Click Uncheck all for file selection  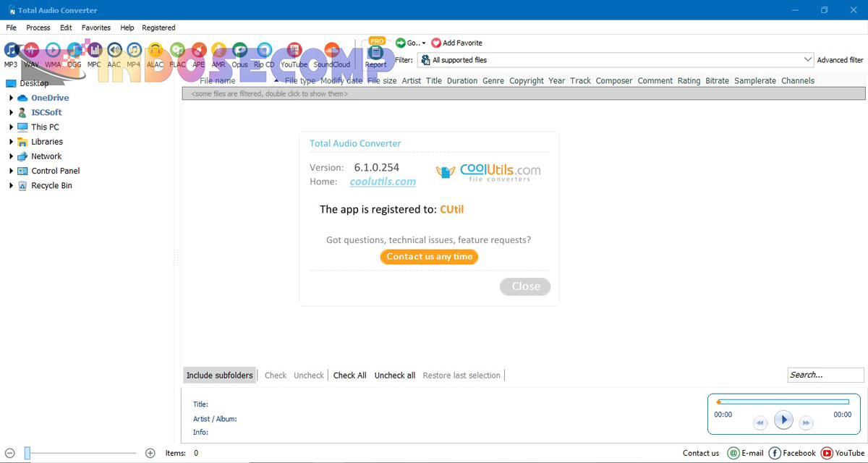pos(394,375)
